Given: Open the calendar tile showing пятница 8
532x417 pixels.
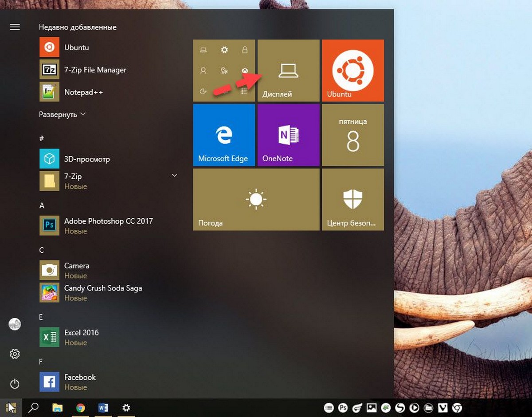Looking at the screenshot, I should (x=353, y=135).
